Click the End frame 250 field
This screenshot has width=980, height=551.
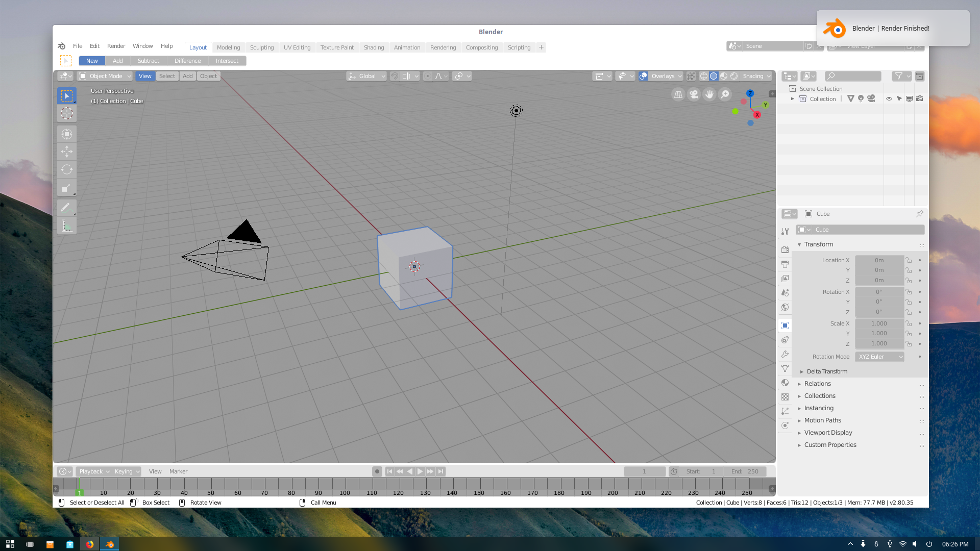[745, 471]
